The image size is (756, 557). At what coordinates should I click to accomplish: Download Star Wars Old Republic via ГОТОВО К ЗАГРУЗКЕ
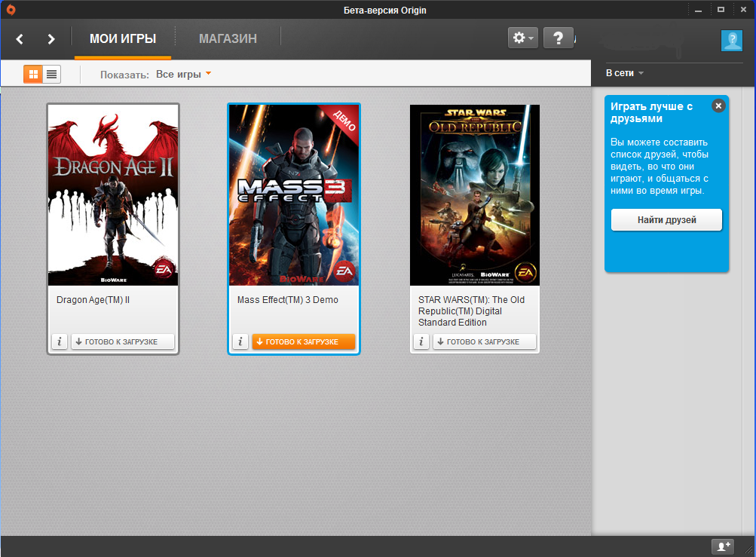tap(484, 341)
